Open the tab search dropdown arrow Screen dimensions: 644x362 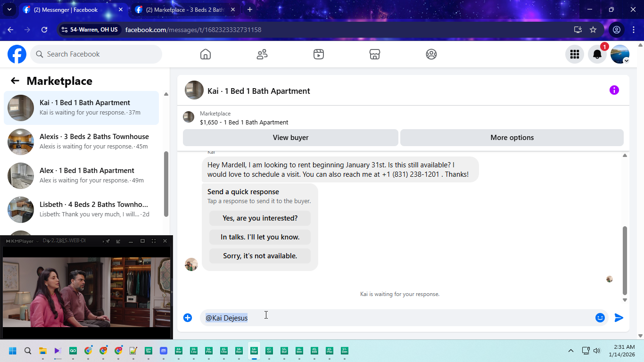coord(9,9)
